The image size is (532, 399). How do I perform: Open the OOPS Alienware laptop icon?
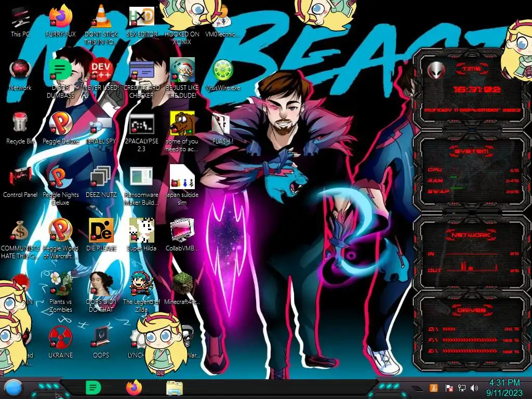click(101, 343)
